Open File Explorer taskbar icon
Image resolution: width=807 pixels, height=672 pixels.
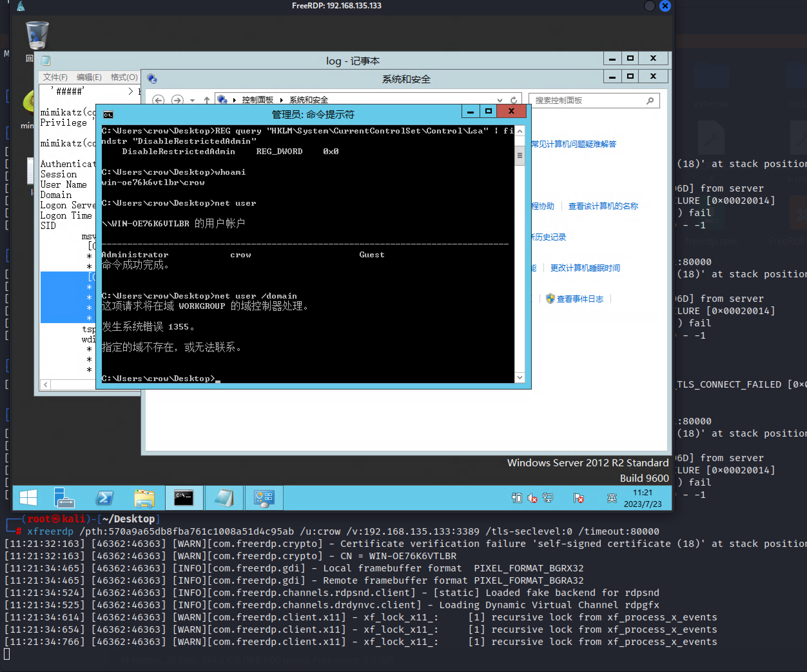pyautogui.click(x=144, y=498)
